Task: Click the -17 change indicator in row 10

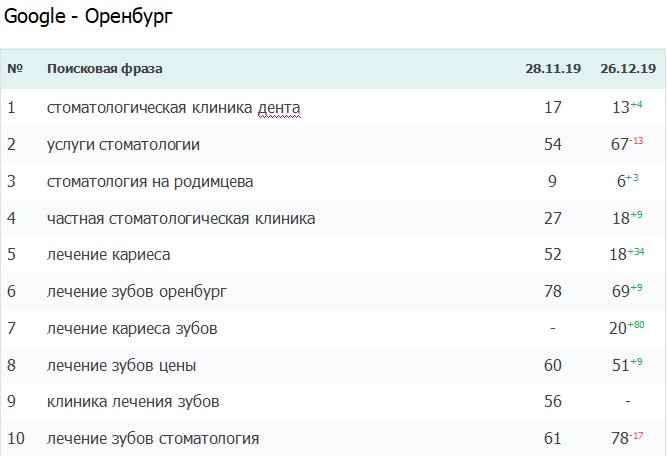Action: [x=634, y=435]
